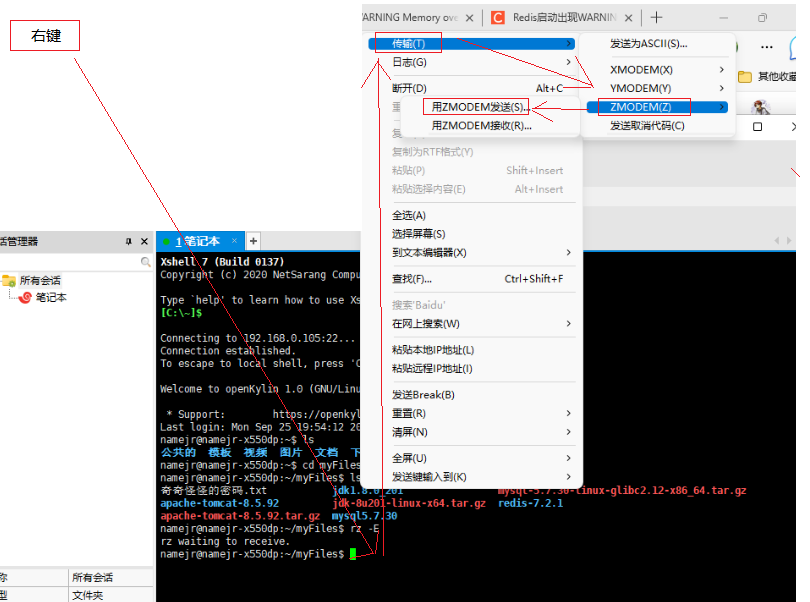Click redis-7.2.1 in terminal listing

click(x=531, y=503)
